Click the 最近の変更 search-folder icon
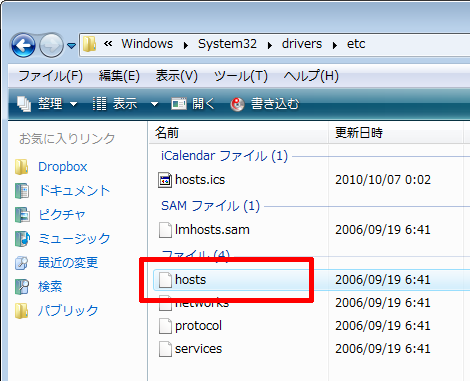 pos(22,263)
